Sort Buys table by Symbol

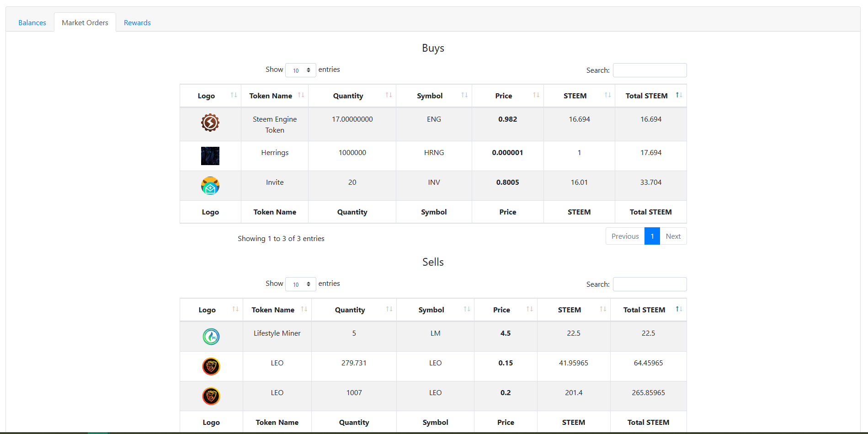[x=434, y=96]
